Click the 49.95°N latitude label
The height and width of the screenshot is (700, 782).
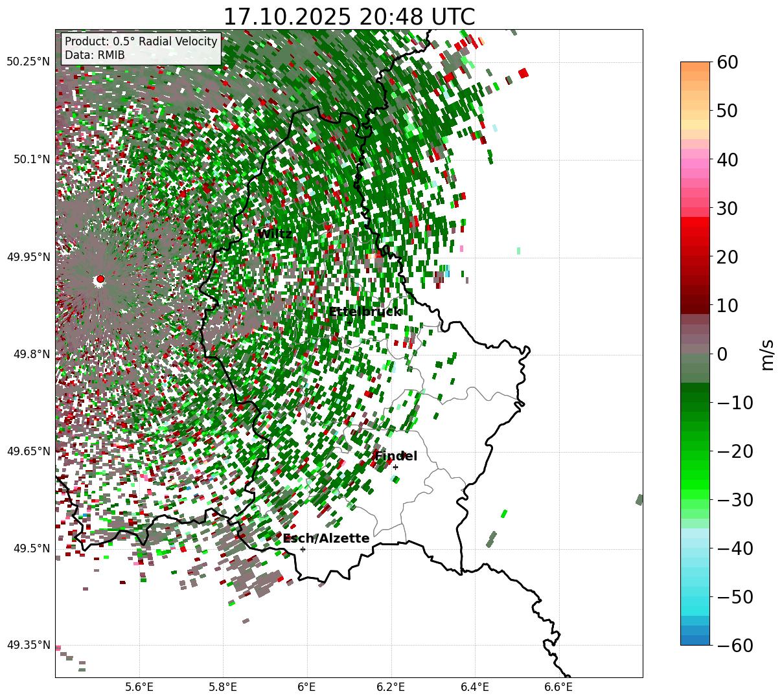(28, 257)
